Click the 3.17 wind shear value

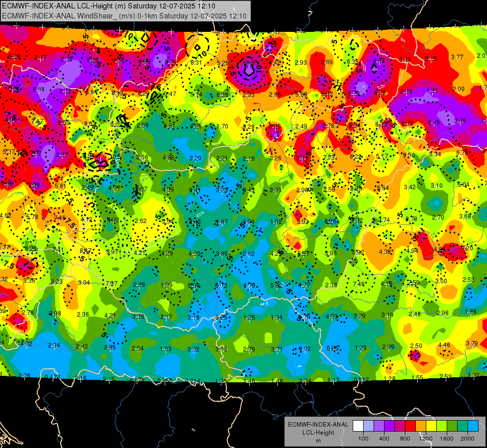tap(167, 317)
